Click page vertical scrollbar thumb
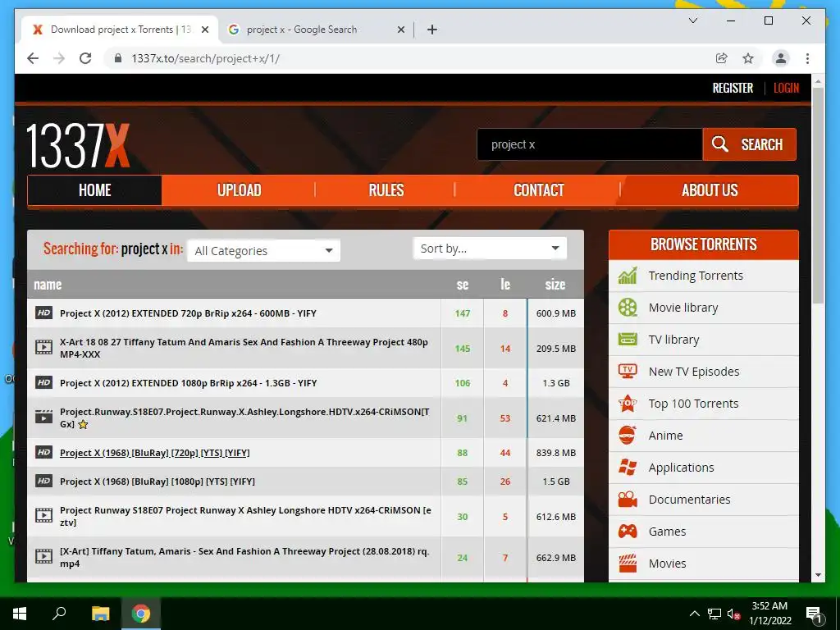 point(818,195)
